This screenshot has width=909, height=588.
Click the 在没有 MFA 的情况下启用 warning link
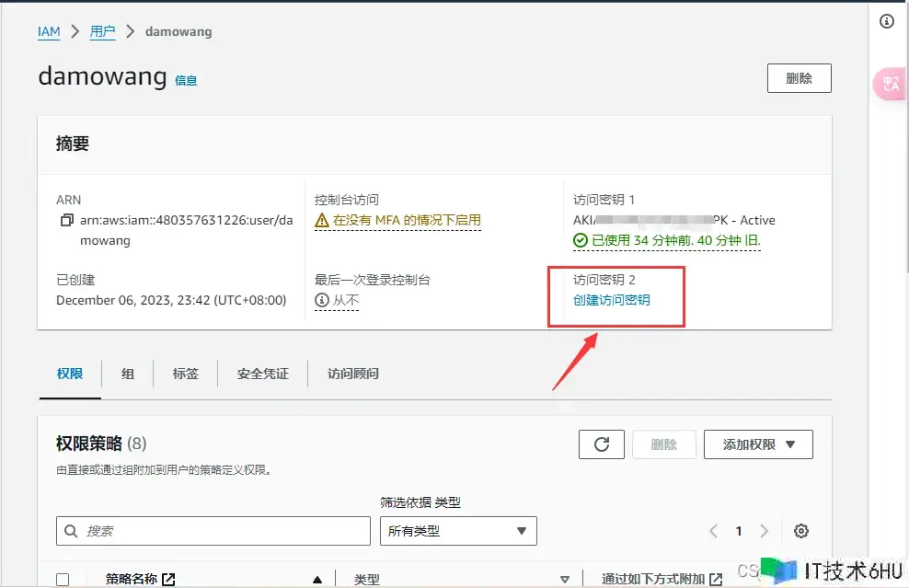tap(407, 220)
